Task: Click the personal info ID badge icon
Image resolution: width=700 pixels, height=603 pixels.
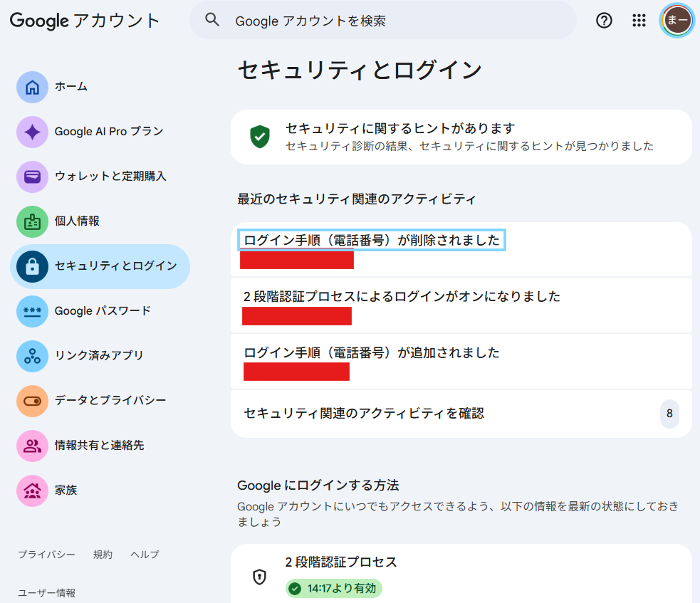Action: pyautogui.click(x=32, y=221)
